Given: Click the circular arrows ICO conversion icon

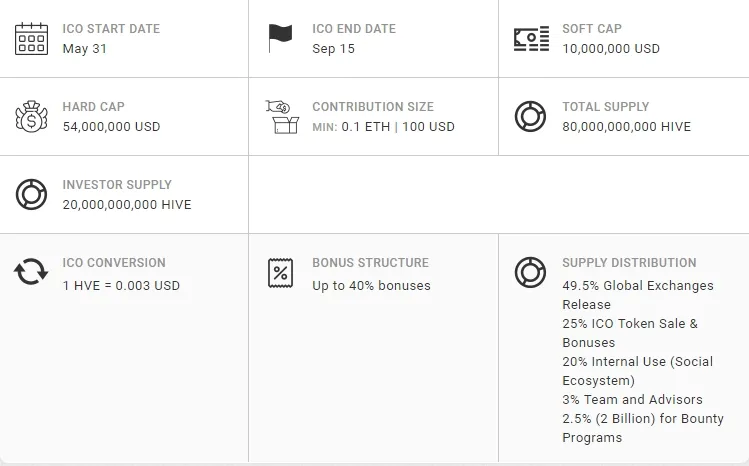Looking at the screenshot, I should (31, 272).
